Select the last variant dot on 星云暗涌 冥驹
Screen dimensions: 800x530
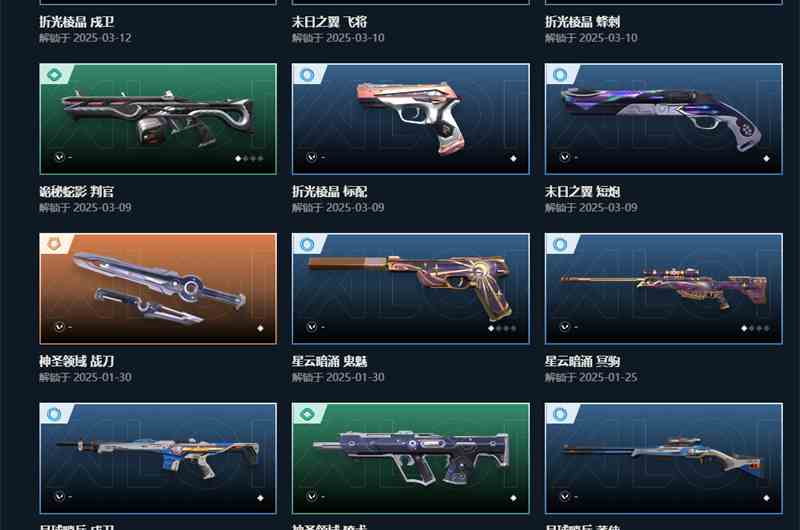click(767, 329)
